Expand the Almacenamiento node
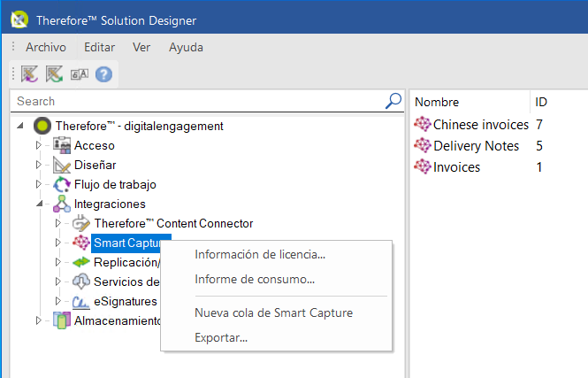 coord(38,320)
